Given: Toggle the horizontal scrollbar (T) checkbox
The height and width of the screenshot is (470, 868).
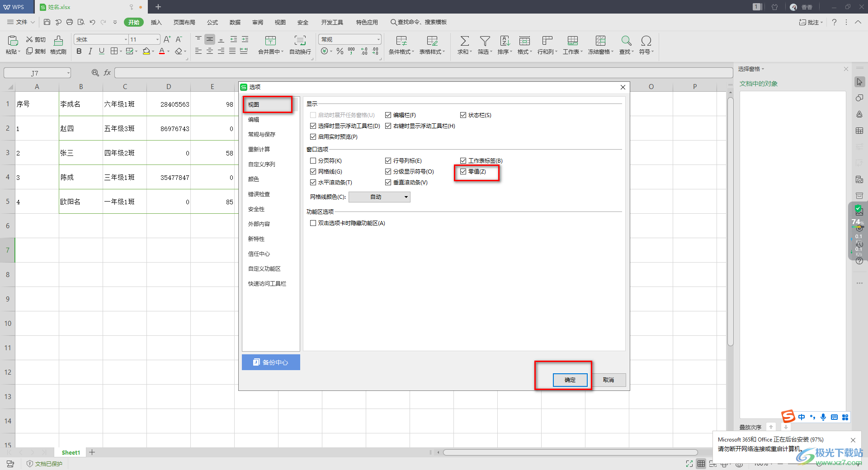Looking at the screenshot, I should click(313, 183).
